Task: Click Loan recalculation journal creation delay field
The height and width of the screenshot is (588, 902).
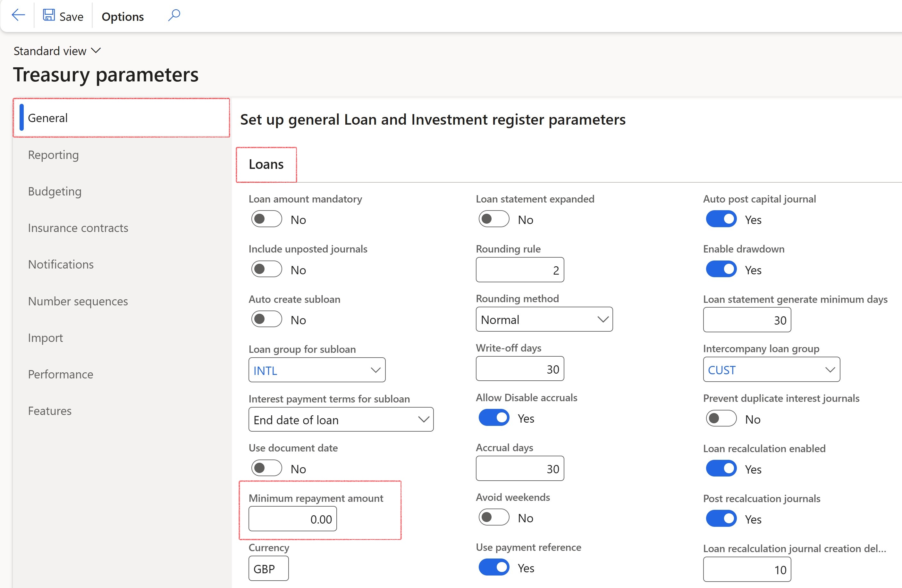Action: pyautogui.click(x=747, y=569)
